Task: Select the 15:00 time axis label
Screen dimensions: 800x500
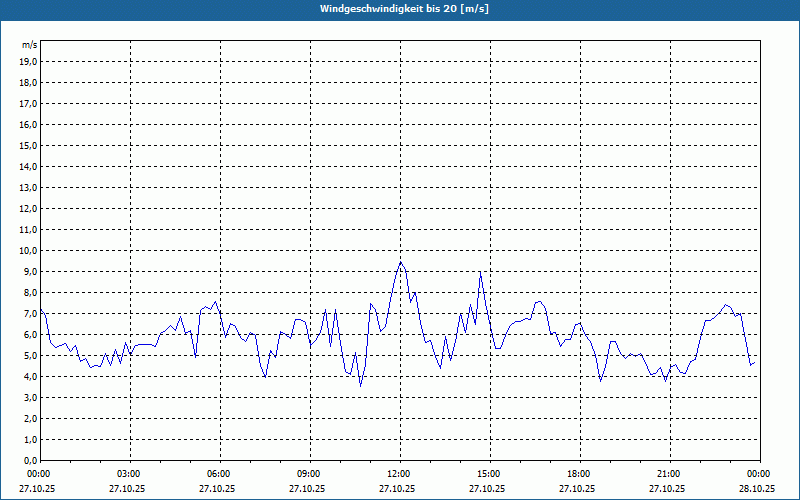Action: (489, 473)
